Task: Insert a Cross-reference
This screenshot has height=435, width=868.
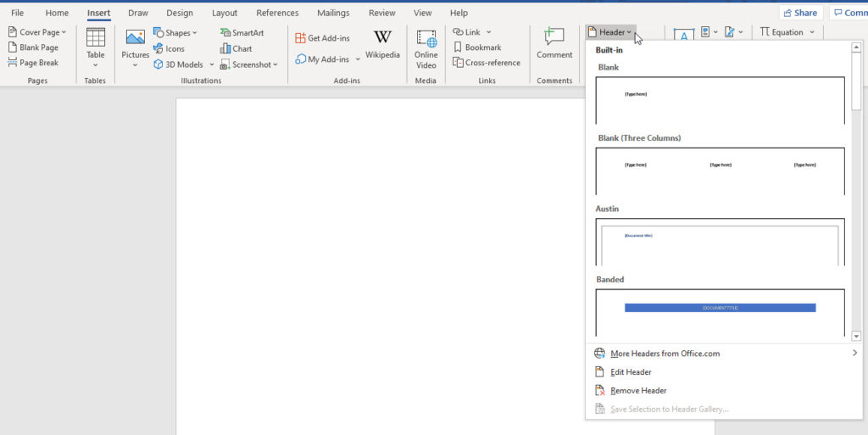Action: pos(486,63)
